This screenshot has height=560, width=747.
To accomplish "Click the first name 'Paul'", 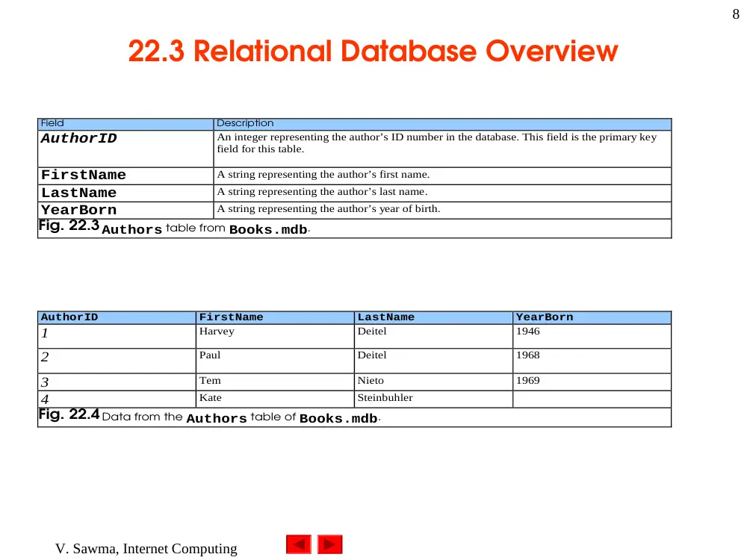I will pos(210,355).
